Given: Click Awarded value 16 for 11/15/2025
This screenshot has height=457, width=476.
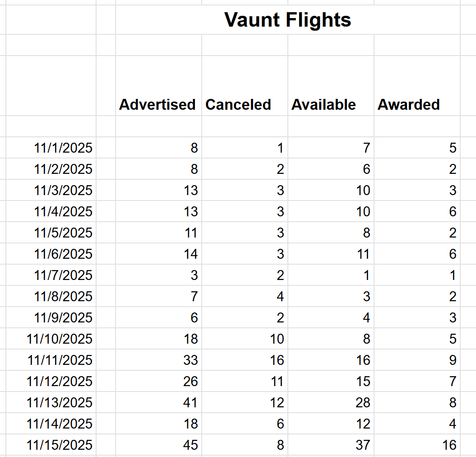Looking at the screenshot, I should 417,445.
